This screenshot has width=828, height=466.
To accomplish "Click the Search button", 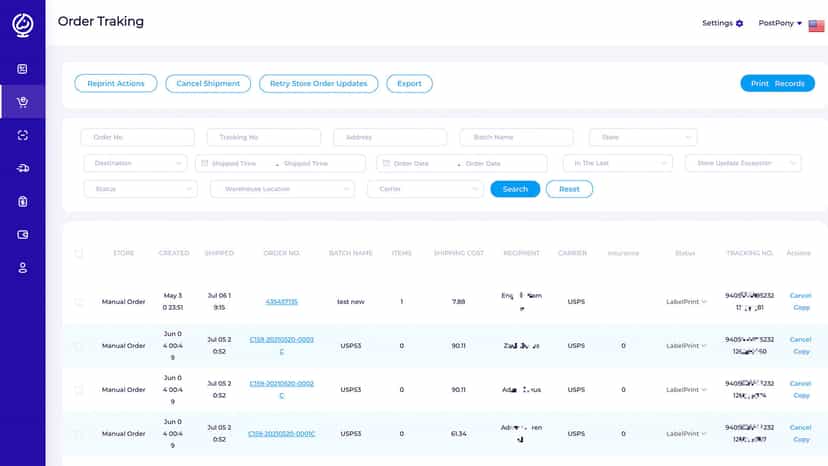I will 515,189.
